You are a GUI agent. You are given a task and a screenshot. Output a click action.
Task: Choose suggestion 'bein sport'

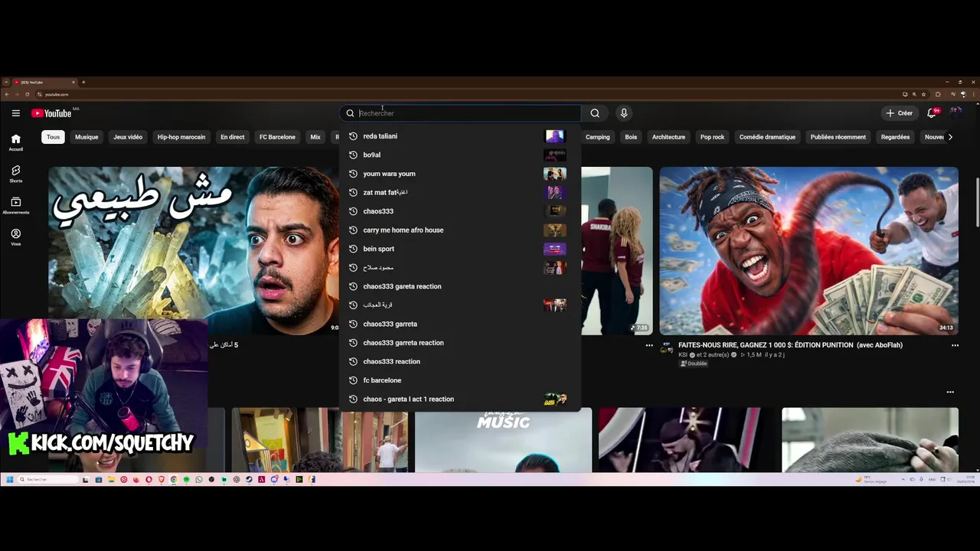pos(460,249)
